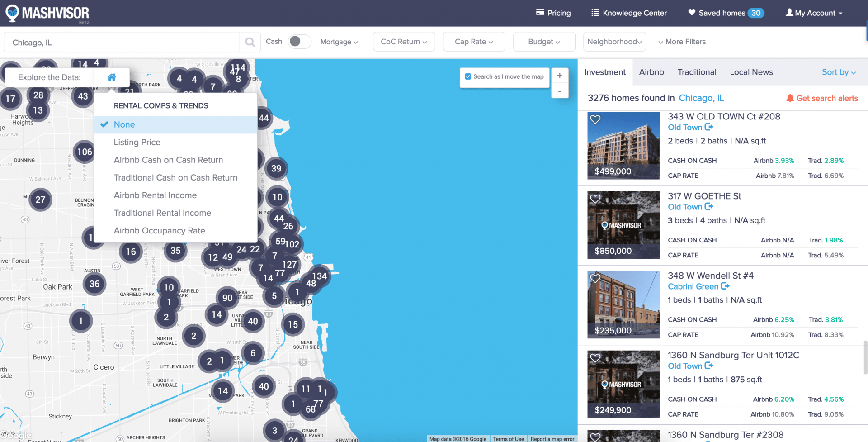
Task: Expand the My Account menu
Action: pos(814,13)
